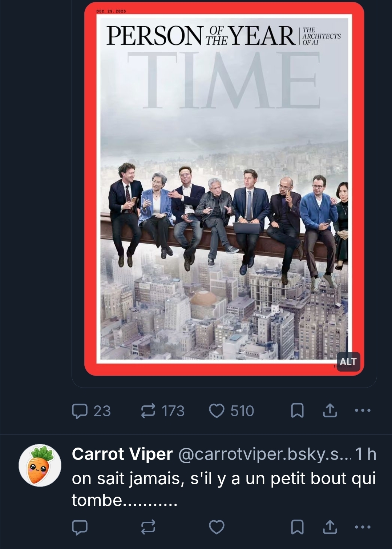Bookmark the TIME cover post
Screen dimensions: 392x549
click(297, 411)
